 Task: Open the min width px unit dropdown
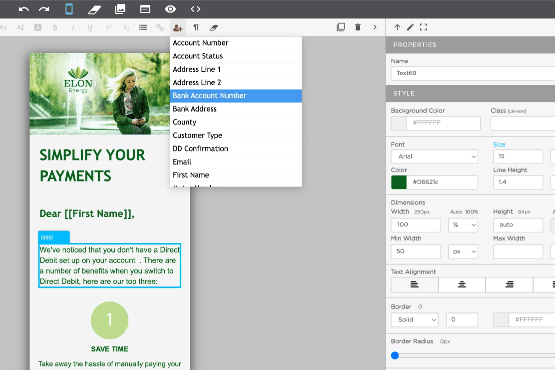(463, 251)
